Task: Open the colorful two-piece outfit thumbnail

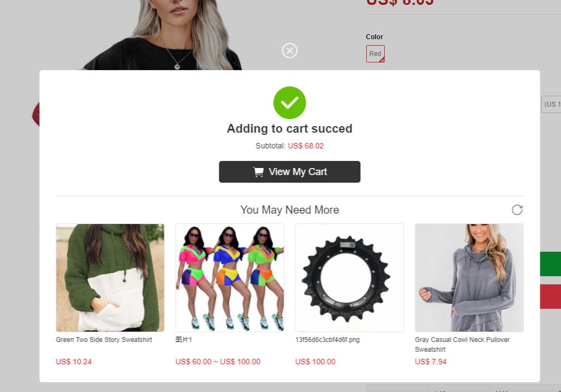Action: [x=230, y=278]
